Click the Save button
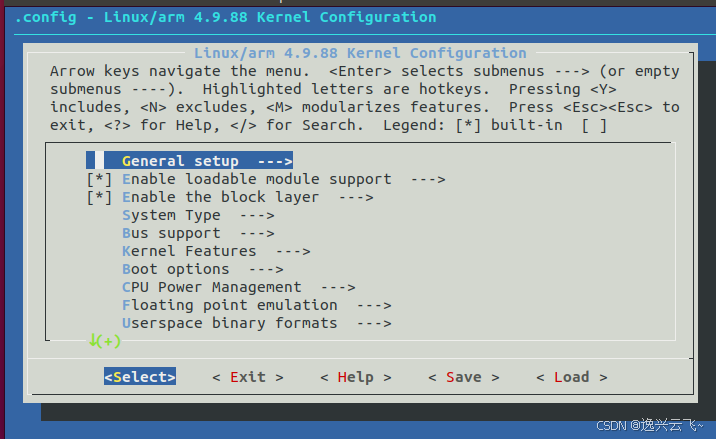This screenshot has width=716, height=439. click(463, 377)
